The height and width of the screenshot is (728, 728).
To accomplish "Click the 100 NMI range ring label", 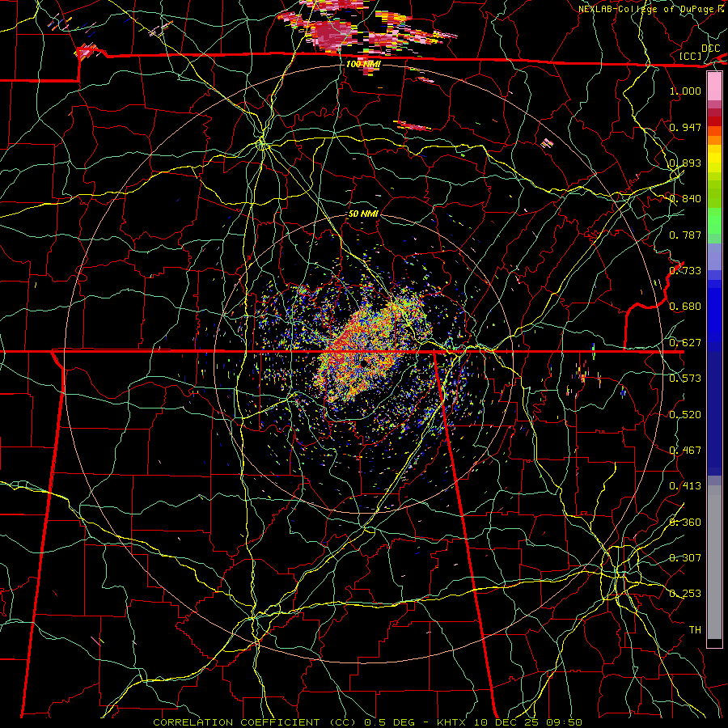I will click(363, 64).
